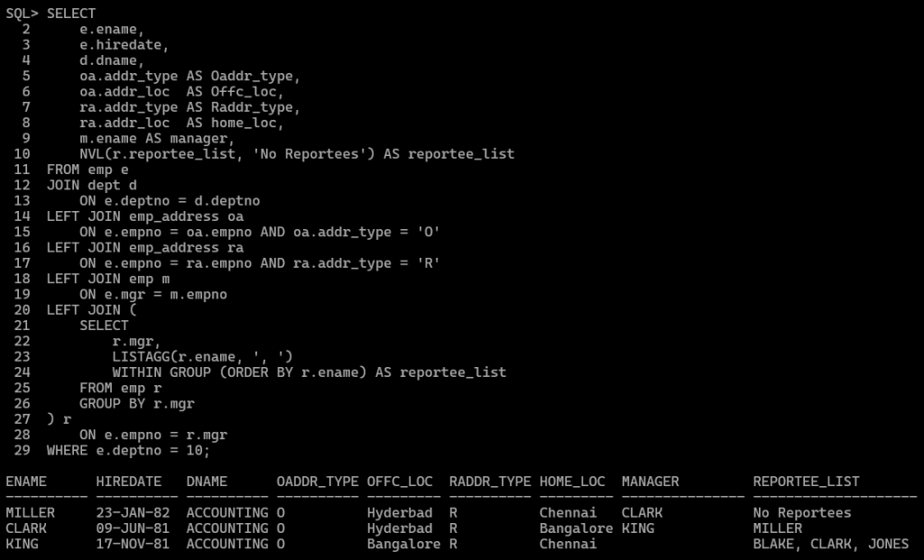Select the OFFC_LOC column header
The image size is (924, 560).
(x=400, y=482)
